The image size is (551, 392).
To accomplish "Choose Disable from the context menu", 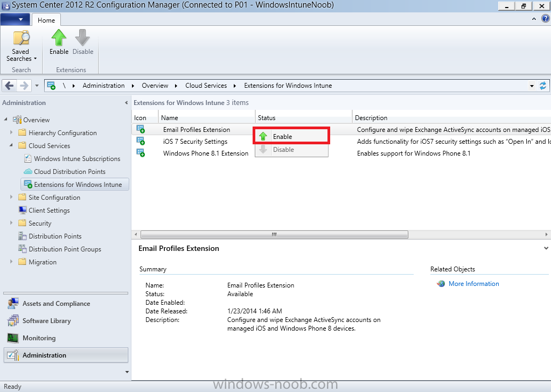I will [x=291, y=150].
